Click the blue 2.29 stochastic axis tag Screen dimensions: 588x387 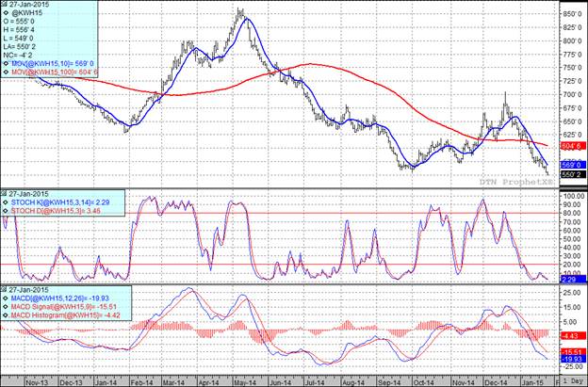(x=573, y=279)
